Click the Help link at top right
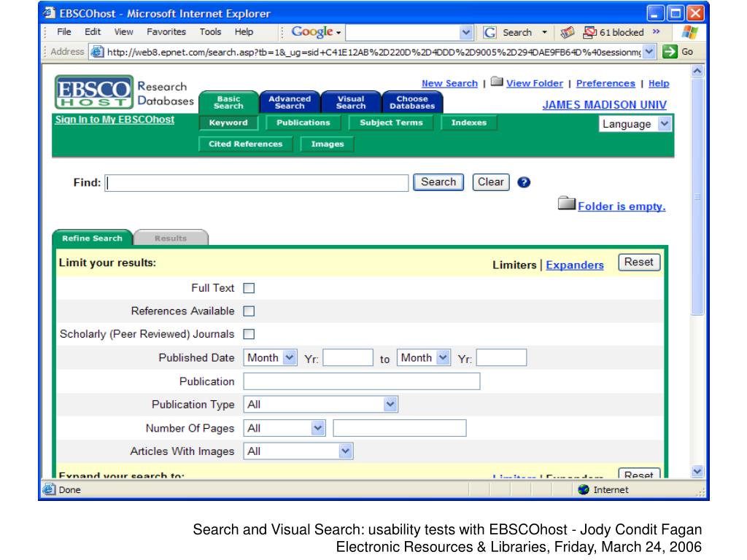 pyautogui.click(x=659, y=83)
